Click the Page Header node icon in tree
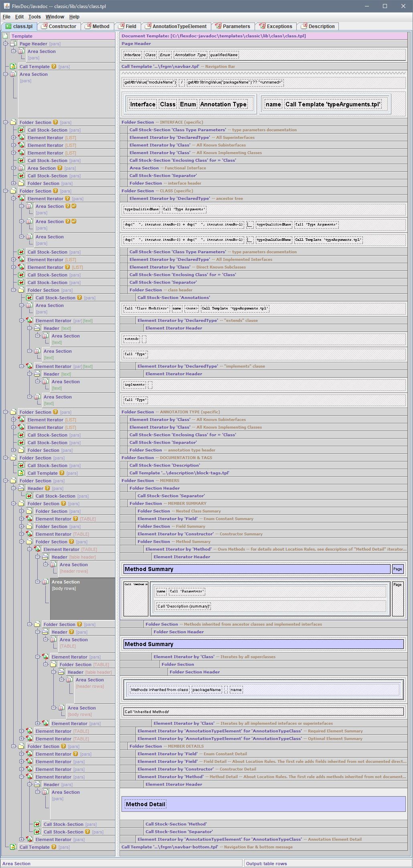This screenshot has width=413, height=868. click(13, 44)
